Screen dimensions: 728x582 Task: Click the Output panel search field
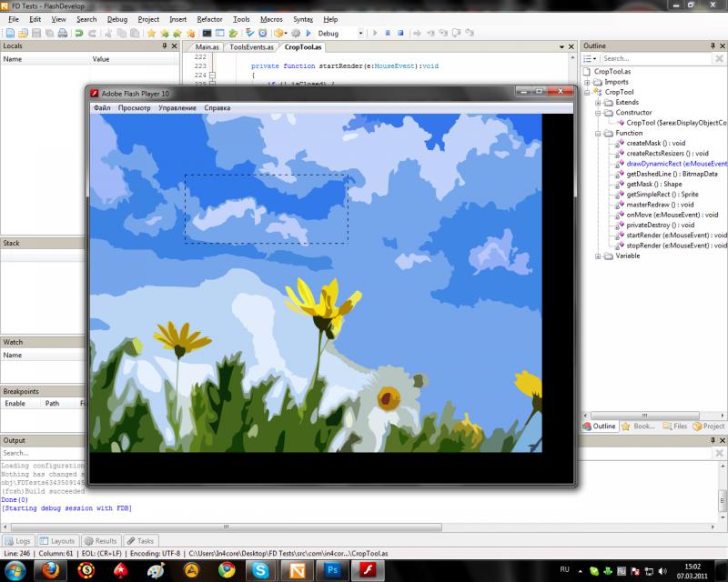(43, 453)
